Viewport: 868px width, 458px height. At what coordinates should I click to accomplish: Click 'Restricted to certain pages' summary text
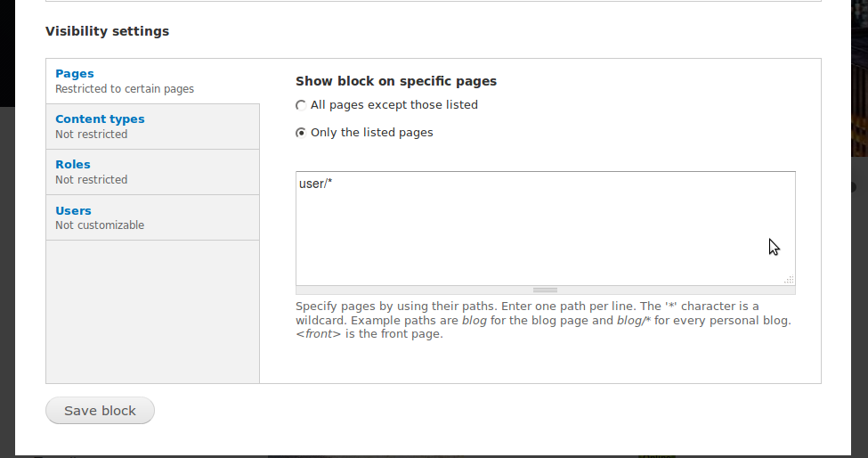pos(125,89)
